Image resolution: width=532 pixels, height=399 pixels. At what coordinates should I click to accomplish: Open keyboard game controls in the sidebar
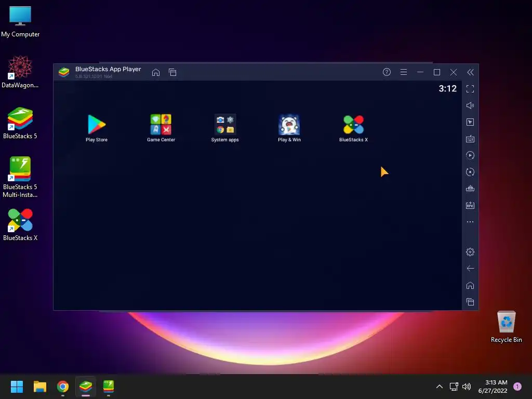[x=470, y=139]
